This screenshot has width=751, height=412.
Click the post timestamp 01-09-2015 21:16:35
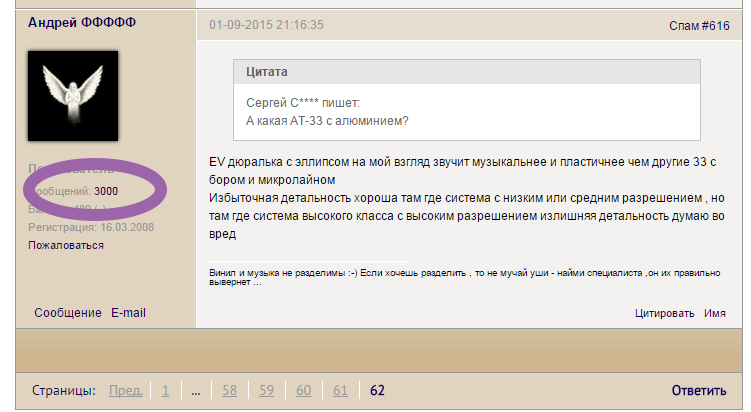tap(266, 25)
